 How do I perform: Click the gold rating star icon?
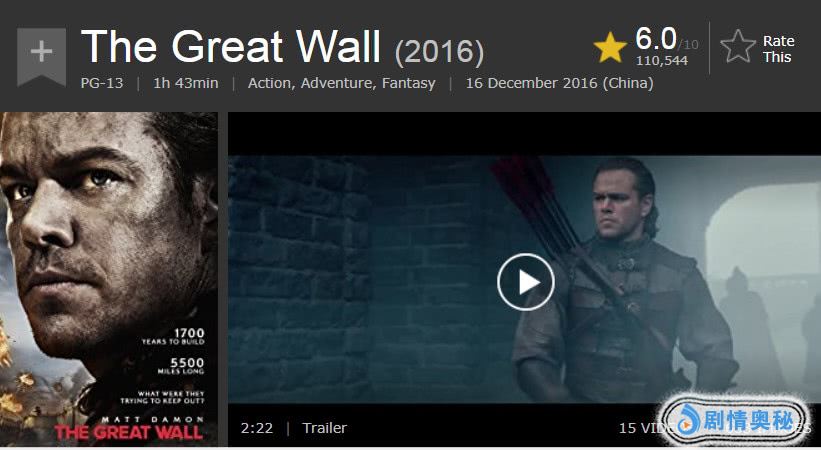(610, 48)
